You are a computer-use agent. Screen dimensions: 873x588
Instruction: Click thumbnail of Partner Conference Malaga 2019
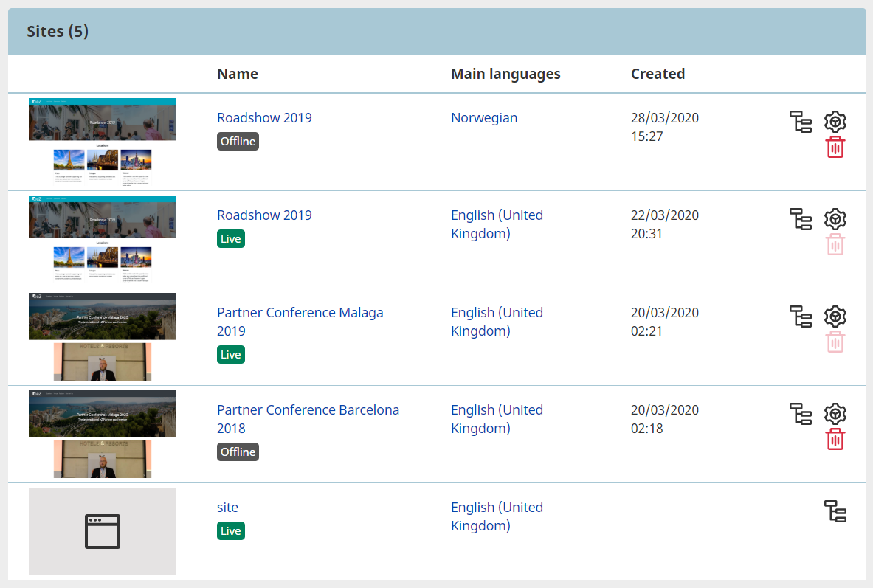tap(103, 337)
